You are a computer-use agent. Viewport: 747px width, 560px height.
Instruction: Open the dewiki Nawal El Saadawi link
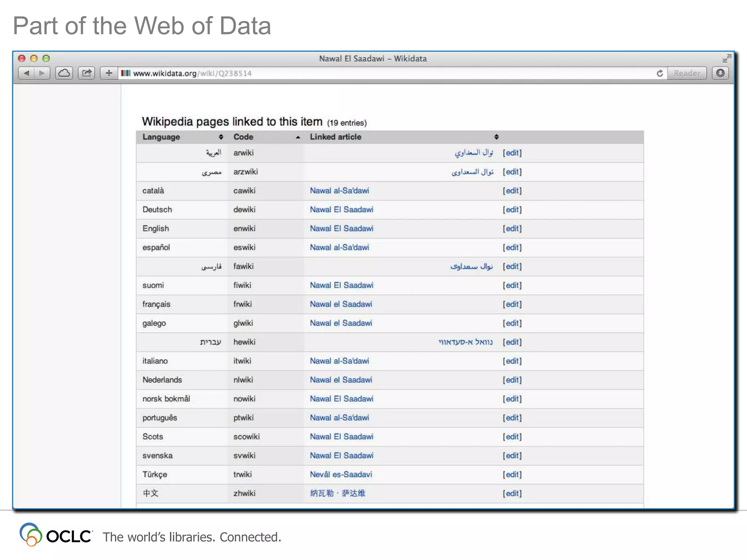point(341,210)
